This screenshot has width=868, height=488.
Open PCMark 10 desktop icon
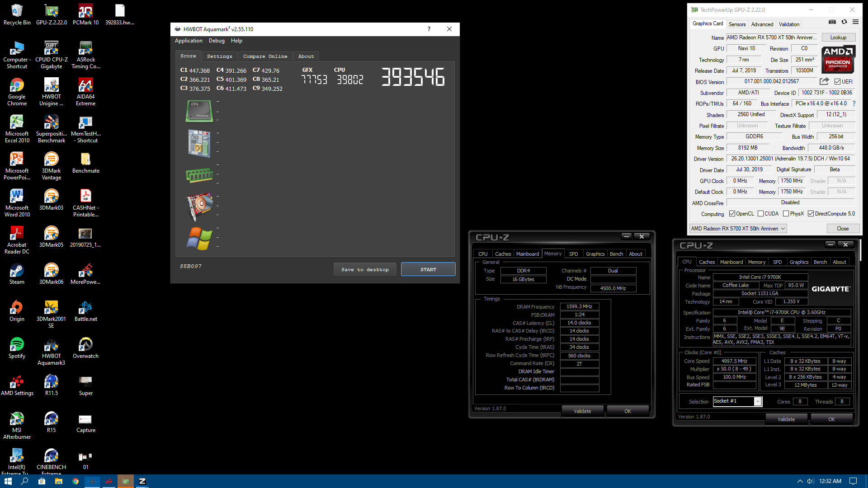86,14
